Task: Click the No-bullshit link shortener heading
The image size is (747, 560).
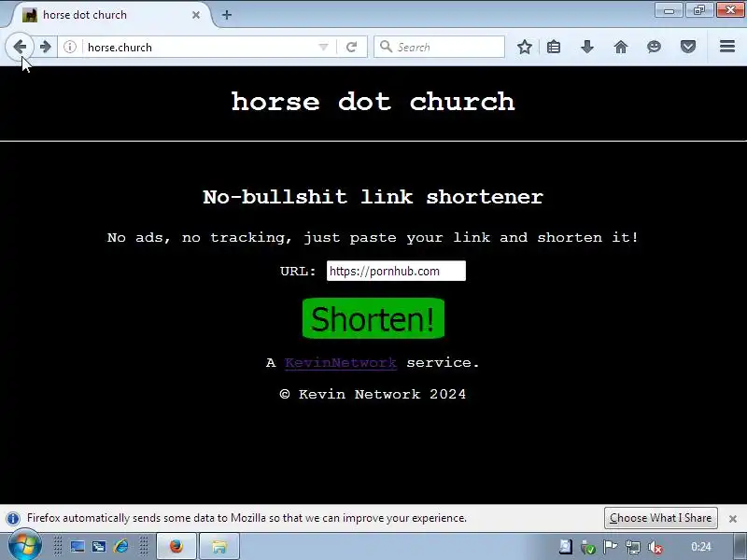Action: 373,197
